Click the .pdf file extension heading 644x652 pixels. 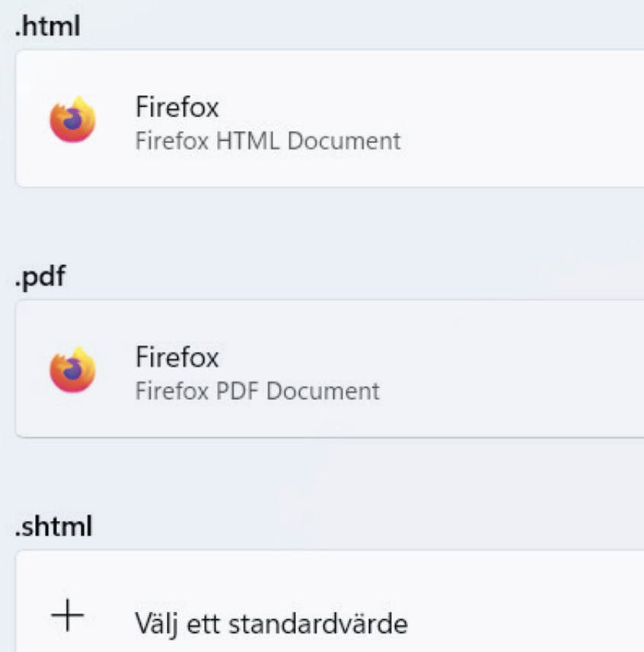pos(40,276)
